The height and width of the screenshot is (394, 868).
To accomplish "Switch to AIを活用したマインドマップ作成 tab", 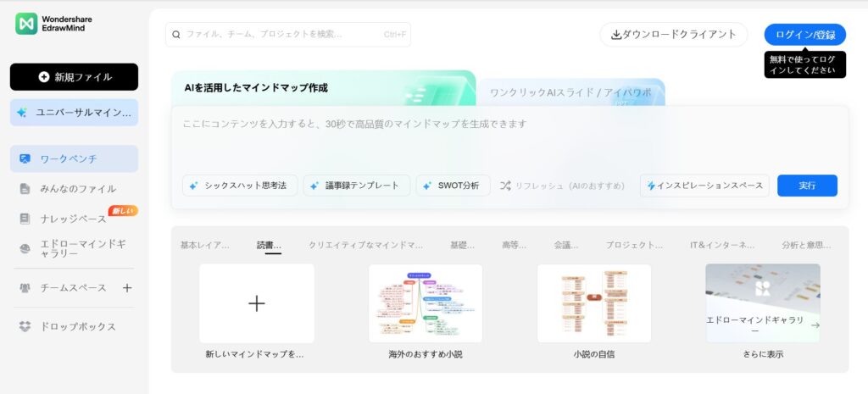I will click(323, 88).
